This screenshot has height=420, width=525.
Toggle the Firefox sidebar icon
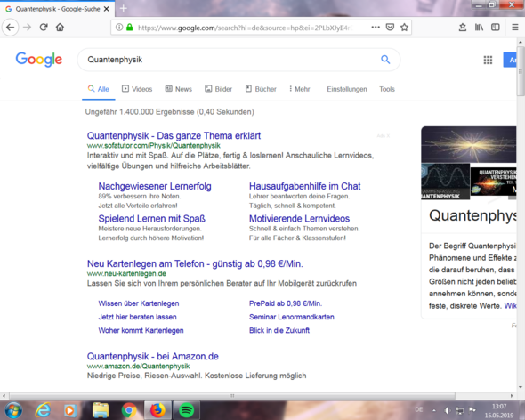[496, 27]
